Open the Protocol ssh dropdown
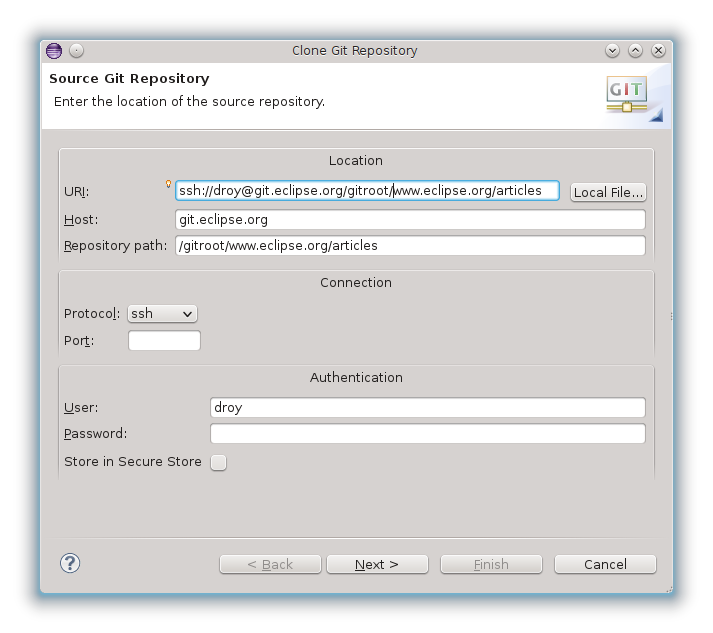The image size is (713, 633). 162,314
